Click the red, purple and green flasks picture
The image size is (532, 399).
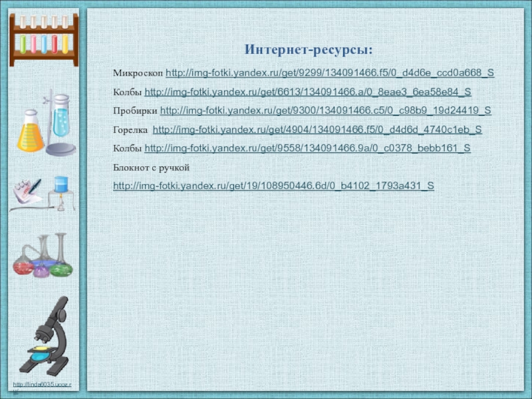click(x=43, y=255)
